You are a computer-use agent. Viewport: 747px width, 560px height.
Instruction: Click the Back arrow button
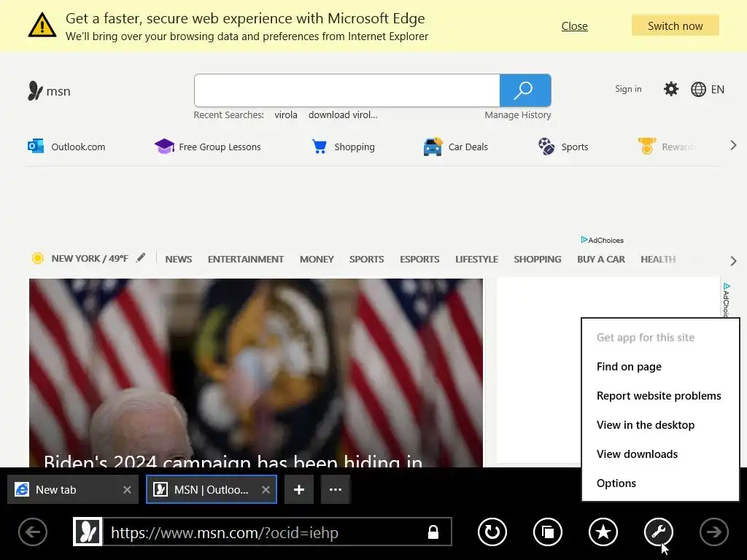33,532
